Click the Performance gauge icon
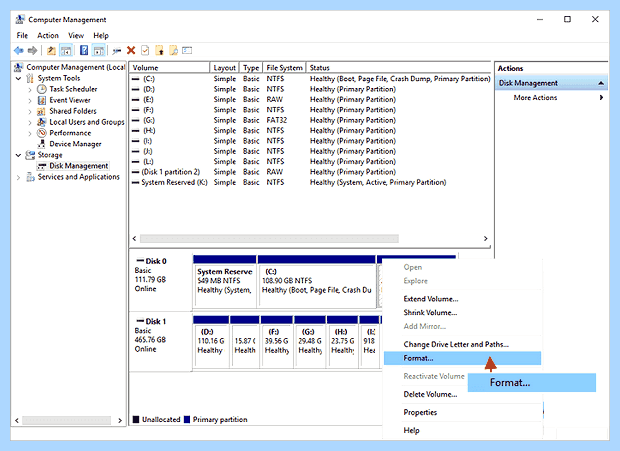 click(x=42, y=133)
